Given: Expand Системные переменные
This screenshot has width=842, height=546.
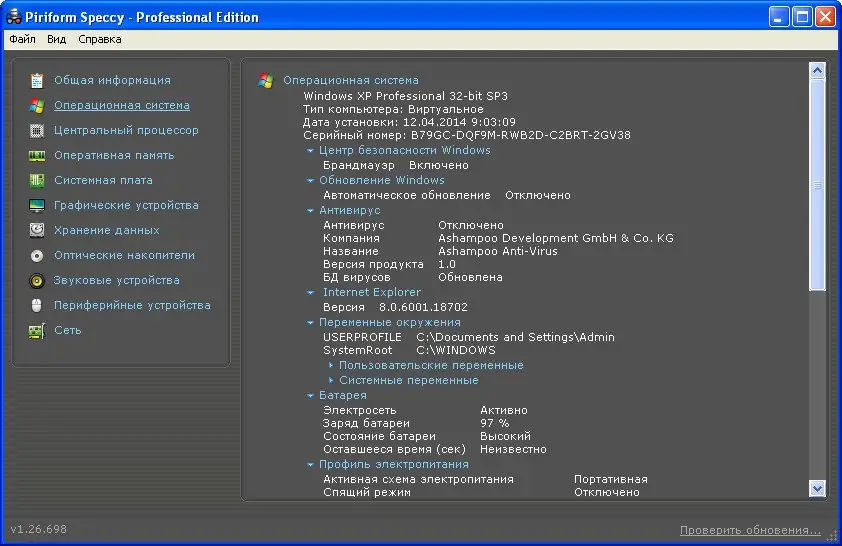Looking at the screenshot, I should [x=331, y=380].
